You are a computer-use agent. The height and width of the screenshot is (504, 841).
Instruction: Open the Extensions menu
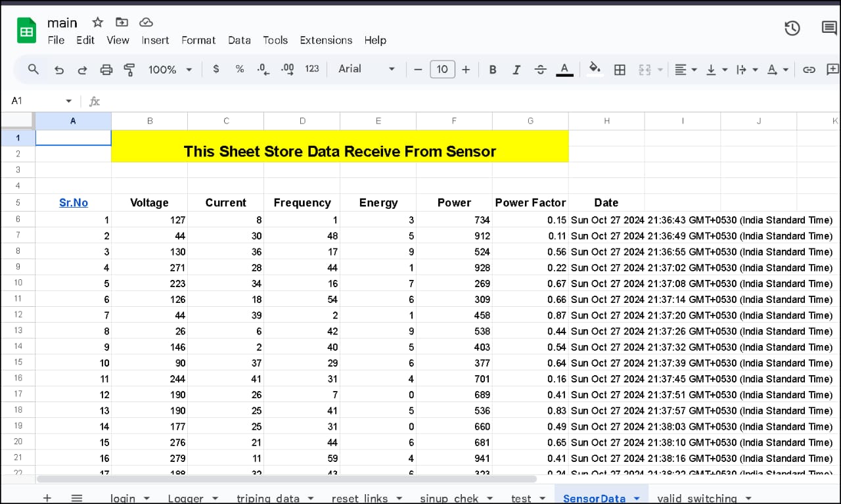326,40
